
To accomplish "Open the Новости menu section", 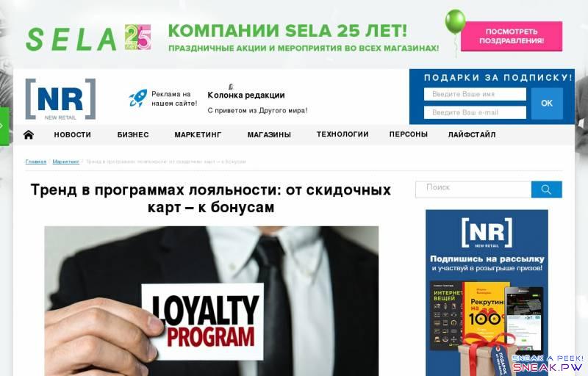I will (72, 134).
